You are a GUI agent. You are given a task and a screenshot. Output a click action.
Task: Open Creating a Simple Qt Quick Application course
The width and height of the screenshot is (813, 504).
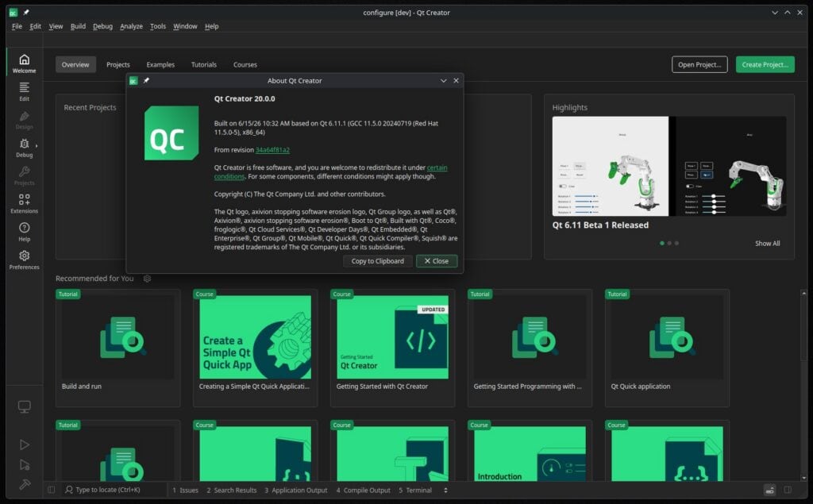255,348
